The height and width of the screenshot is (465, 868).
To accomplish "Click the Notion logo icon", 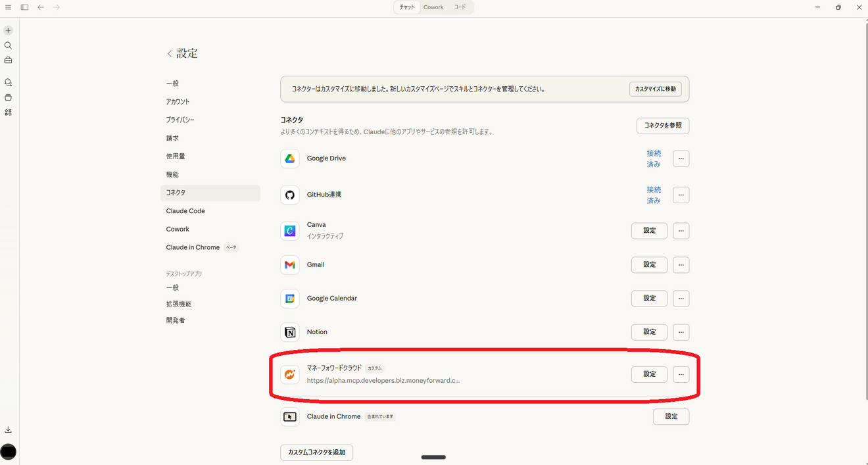I will pyautogui.click(x=290, y=332).
